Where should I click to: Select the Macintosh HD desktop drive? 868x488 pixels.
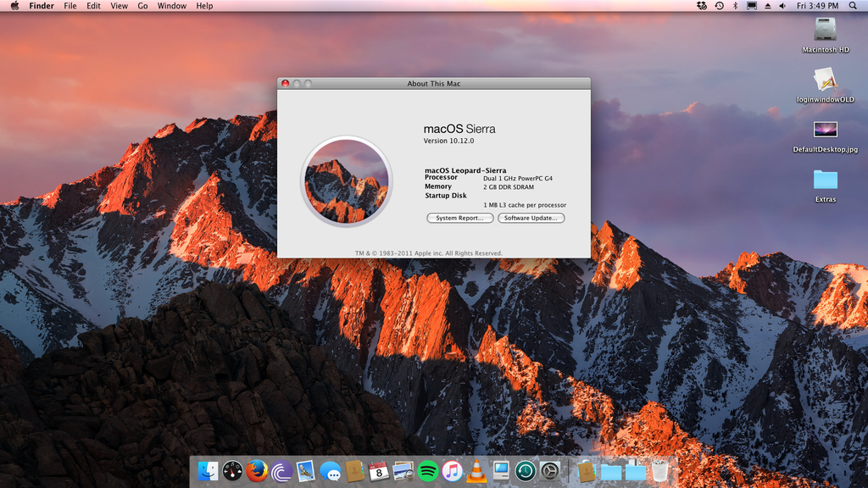[826, 36]
